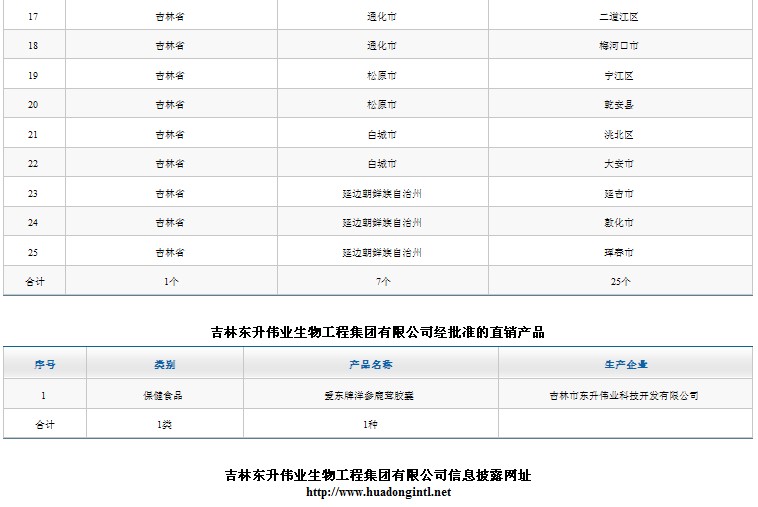Click the 25个 district total cell

620,282
